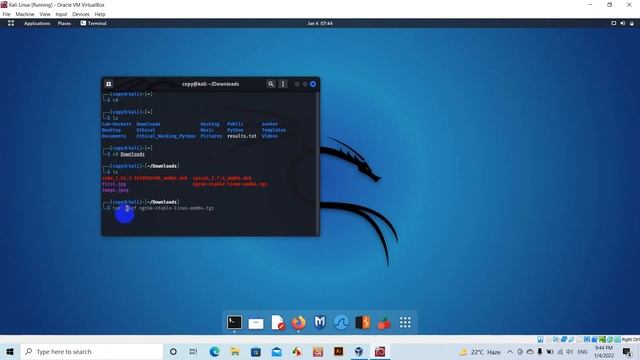Click the typed tar command line

tap(163, 208)
